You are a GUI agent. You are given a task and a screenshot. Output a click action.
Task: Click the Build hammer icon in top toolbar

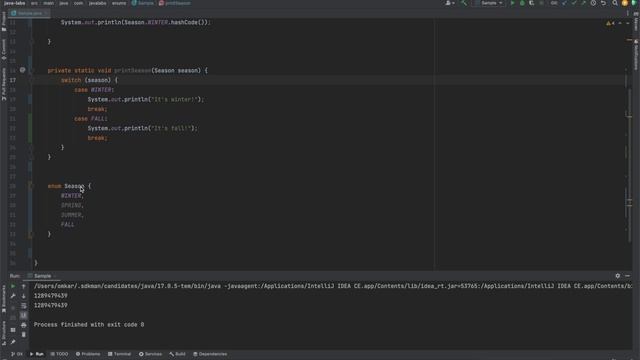(464, 3)
